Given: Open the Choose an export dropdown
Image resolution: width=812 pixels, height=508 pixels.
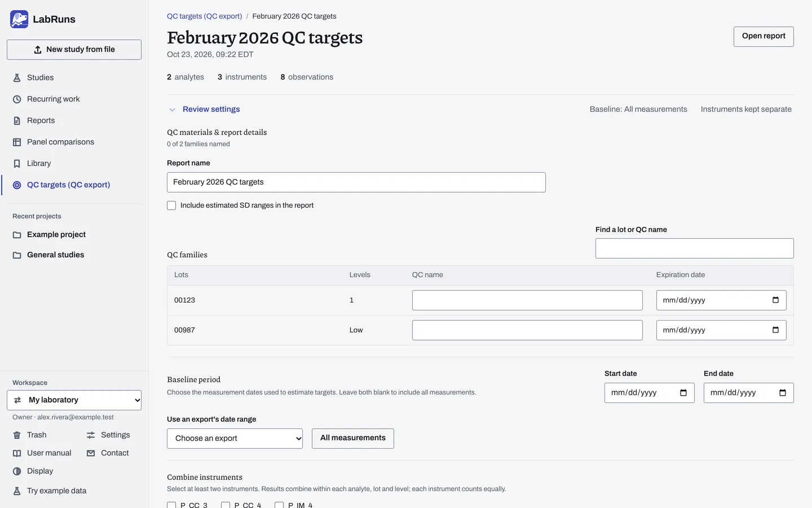Looking at the screenshot, I should [x=235, y=439].
